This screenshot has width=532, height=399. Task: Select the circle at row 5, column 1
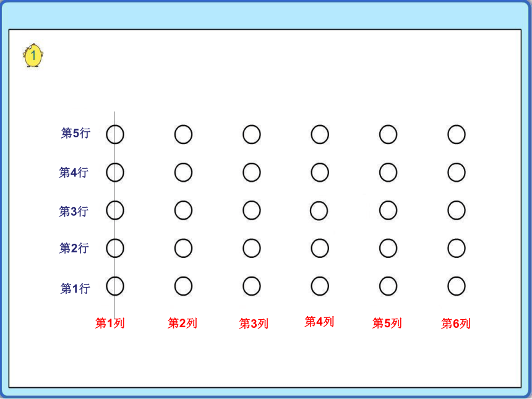click(115, 134)
